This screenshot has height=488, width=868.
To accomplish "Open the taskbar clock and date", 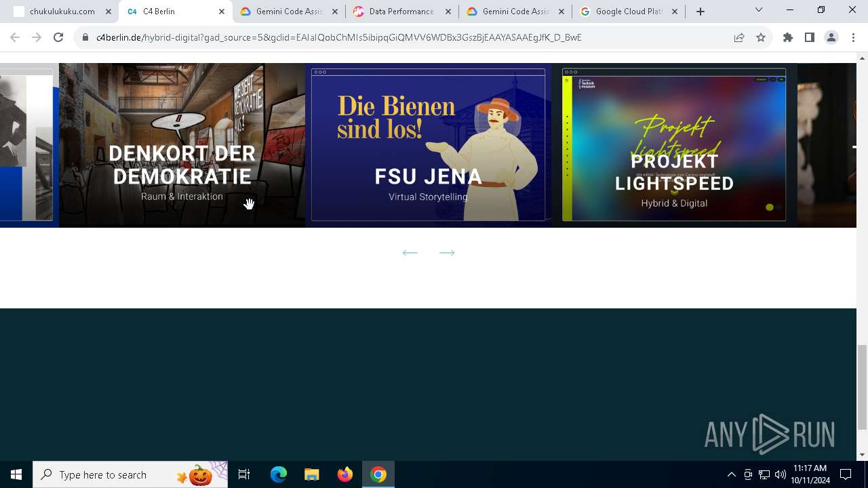I will tap(810, 474).
